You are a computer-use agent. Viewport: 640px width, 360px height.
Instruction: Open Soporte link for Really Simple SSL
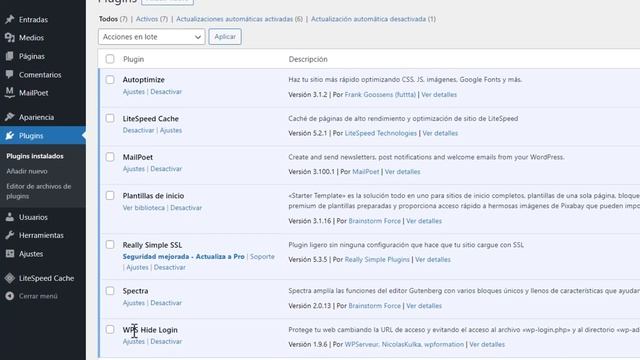pyautogui.click(x=262, y=256)
